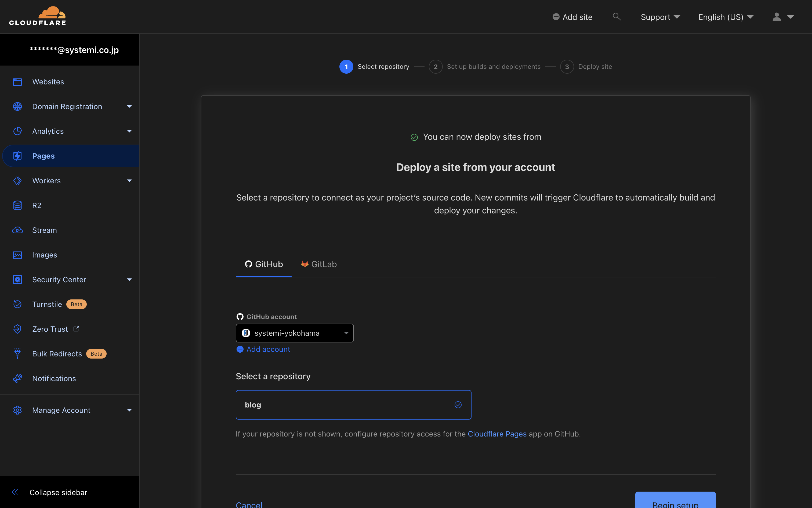Click Add site in the header
The height and width of the screenshot is (508, 812).
(572, 17)
